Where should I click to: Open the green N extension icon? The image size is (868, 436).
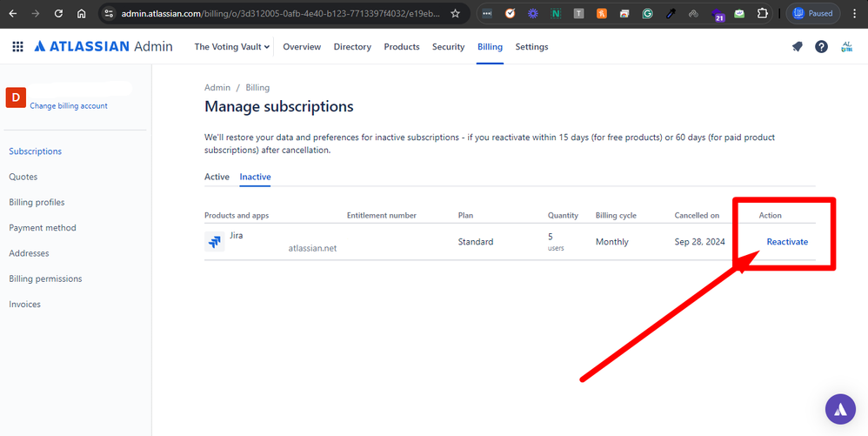click(555, 13)
